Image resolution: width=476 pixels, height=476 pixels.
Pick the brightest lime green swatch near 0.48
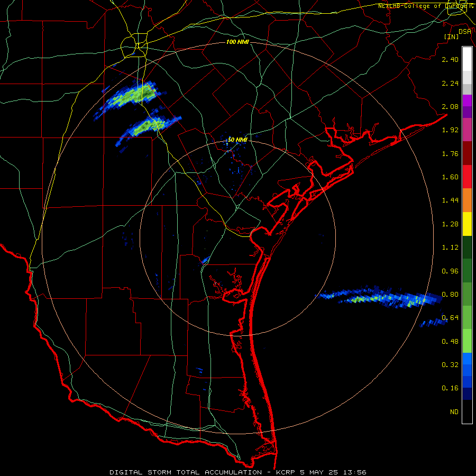(467, 341)
